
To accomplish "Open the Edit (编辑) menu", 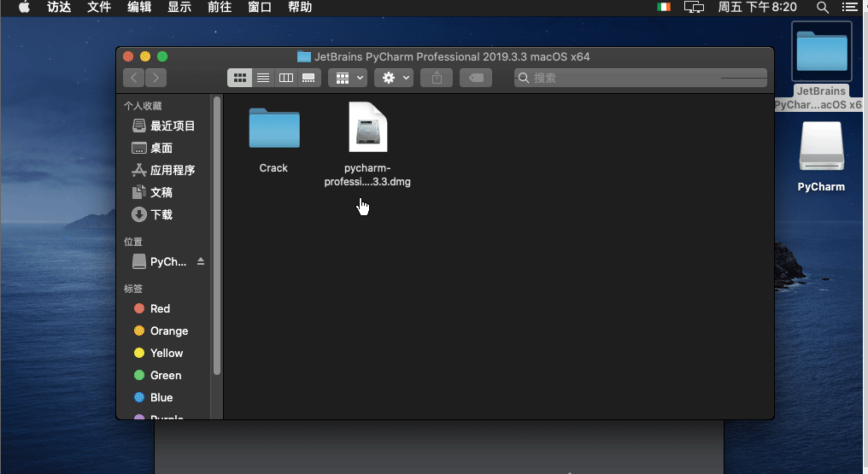I will pos(139,7).
